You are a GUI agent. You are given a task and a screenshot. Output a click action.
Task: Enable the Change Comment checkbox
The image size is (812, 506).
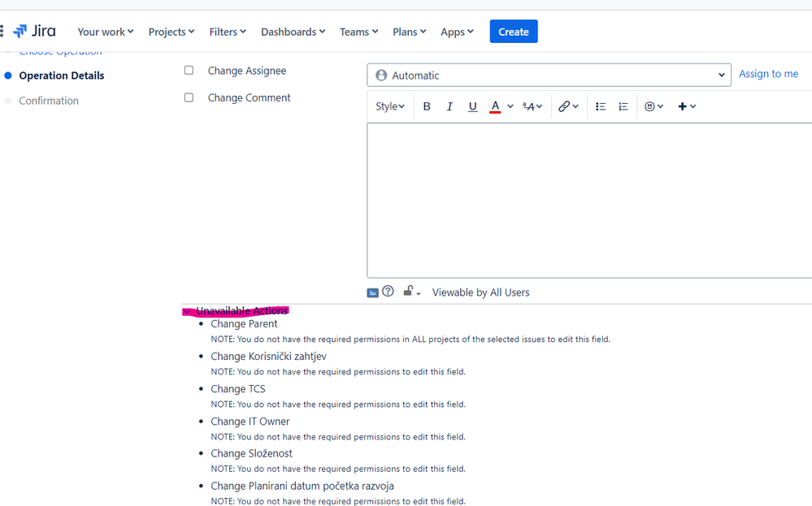(189, 97)
